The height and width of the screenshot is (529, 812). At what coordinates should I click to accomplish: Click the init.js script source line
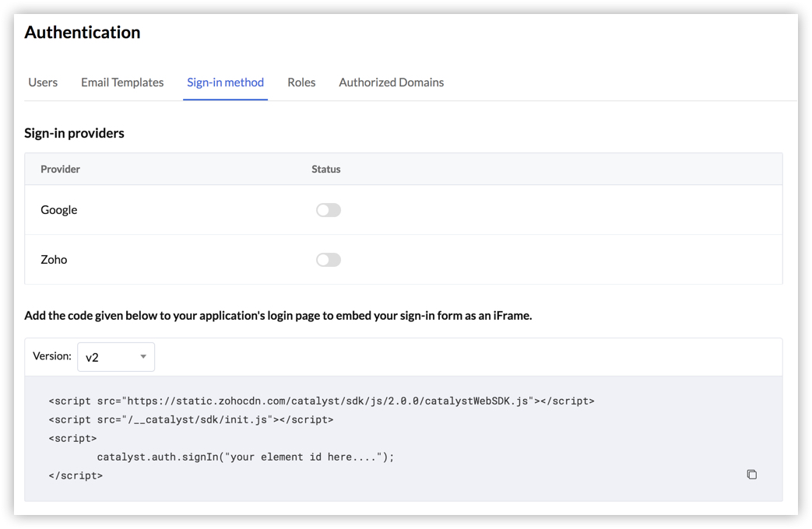(191, 419)
